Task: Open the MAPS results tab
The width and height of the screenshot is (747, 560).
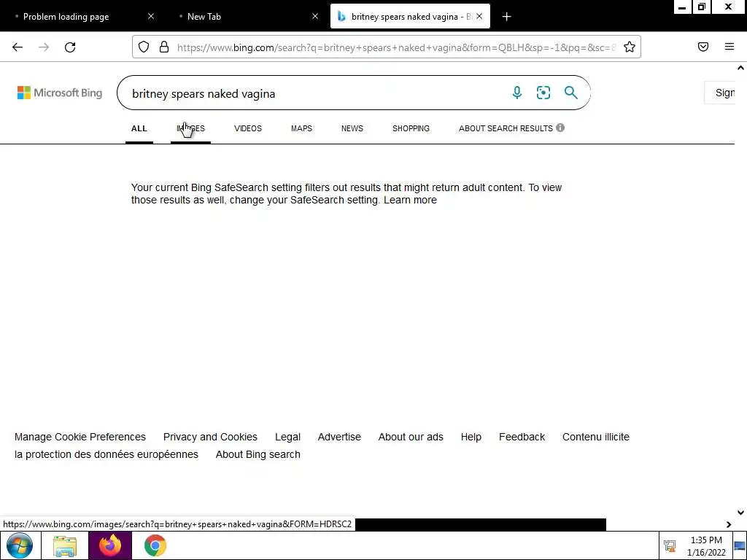Action: (x=301, y=128)
